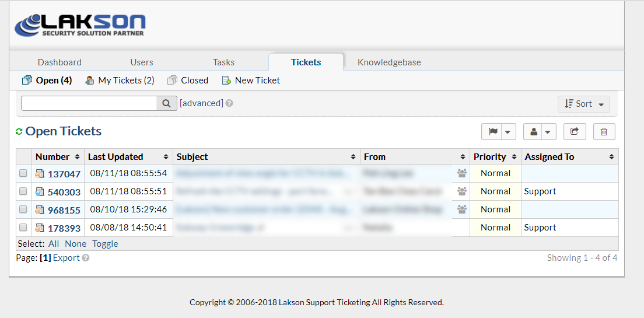Click the trash delete tickets icon
Viewport: 644px width, 318px height.
coord(604,132)
